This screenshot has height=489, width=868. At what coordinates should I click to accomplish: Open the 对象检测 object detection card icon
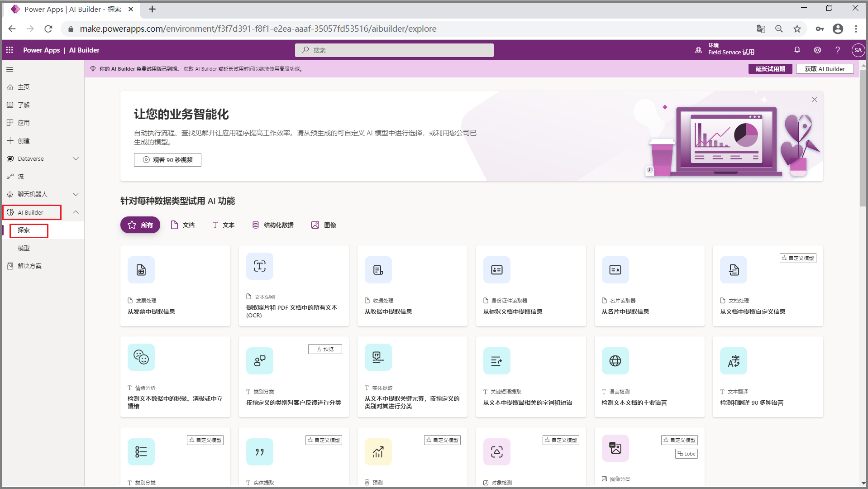point(497,452)
